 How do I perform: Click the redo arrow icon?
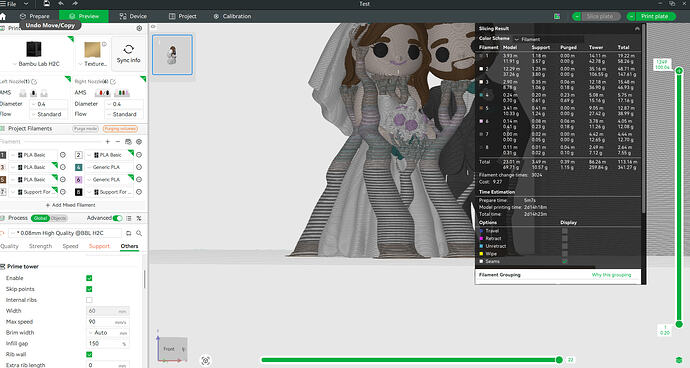(75, 4)
